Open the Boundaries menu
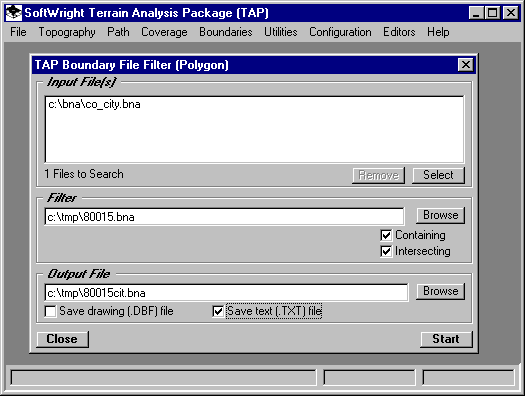Screen dimensions: 525x396 (226, 32)
